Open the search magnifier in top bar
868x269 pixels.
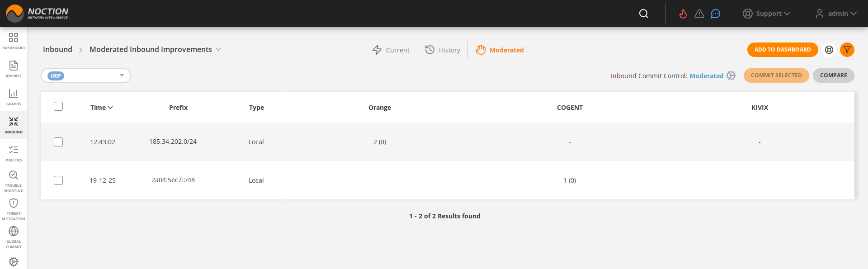point(644,14)
